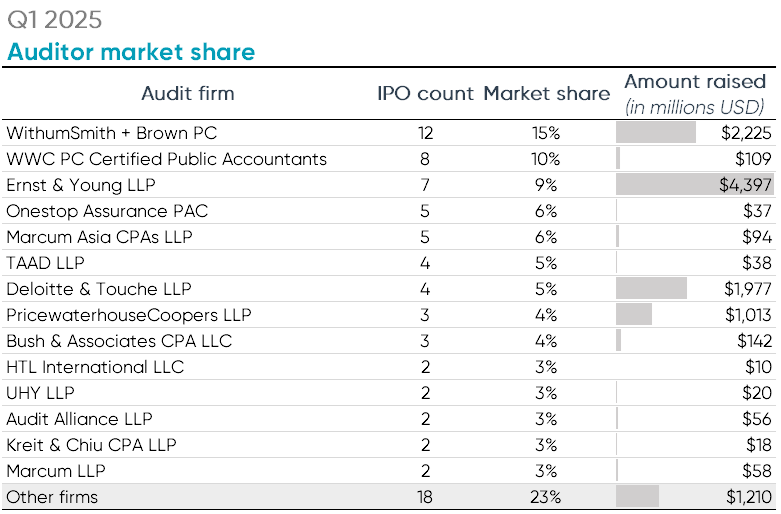Screen dimensions: 781x514
Task: Select the Deloitte & Touche LLP firm name
Action: click(98, 289)
